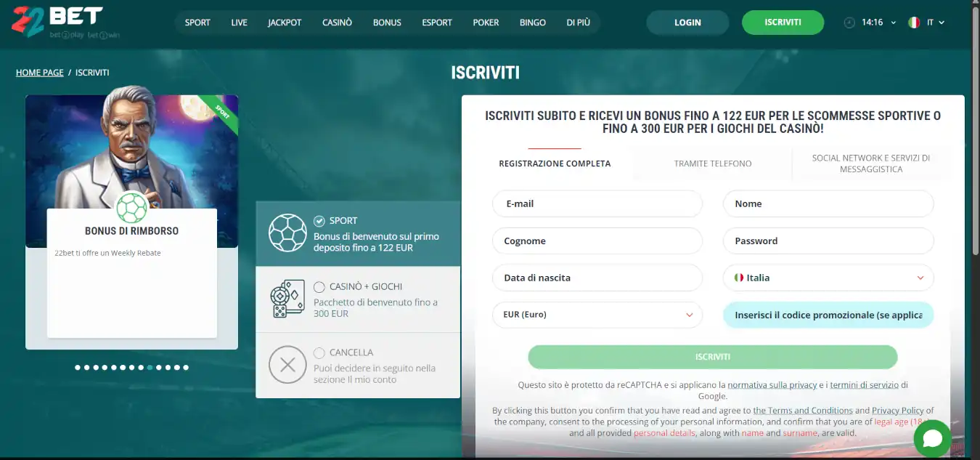The height and width of the screenshot is (460, 980).
Task: Click the casino chips and cards icon
Action: [x=287, y=299]
